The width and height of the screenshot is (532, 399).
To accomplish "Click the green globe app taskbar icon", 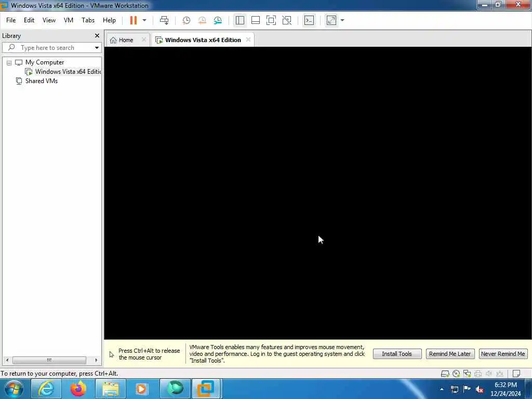I will (175, 389).
